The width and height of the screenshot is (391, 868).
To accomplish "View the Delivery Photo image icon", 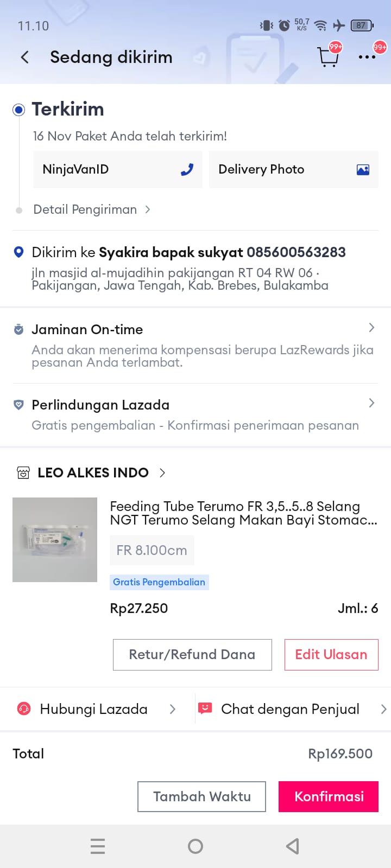I will coord(363,170).
